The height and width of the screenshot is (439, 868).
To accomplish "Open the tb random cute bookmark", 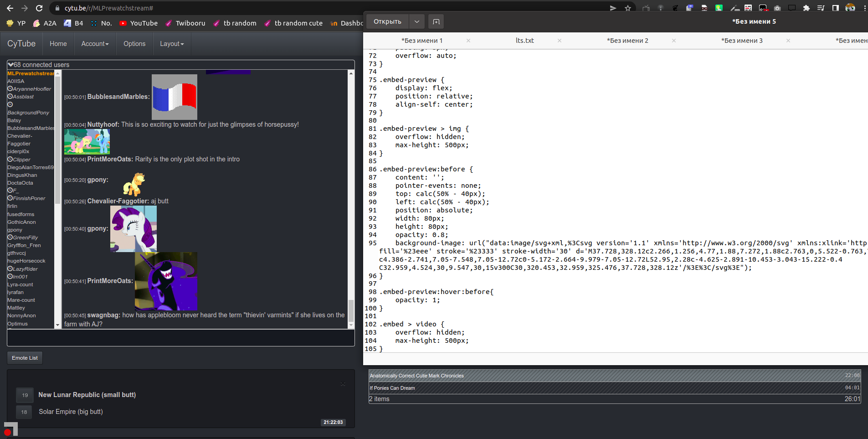I will [293, 23].
